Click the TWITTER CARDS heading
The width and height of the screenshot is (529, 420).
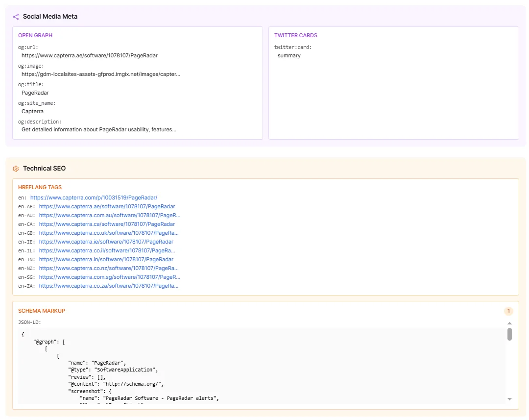point(295,35)
